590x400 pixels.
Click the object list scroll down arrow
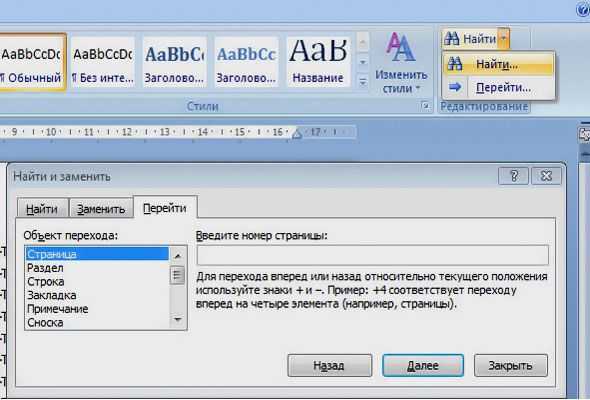[x=178, y=320]
